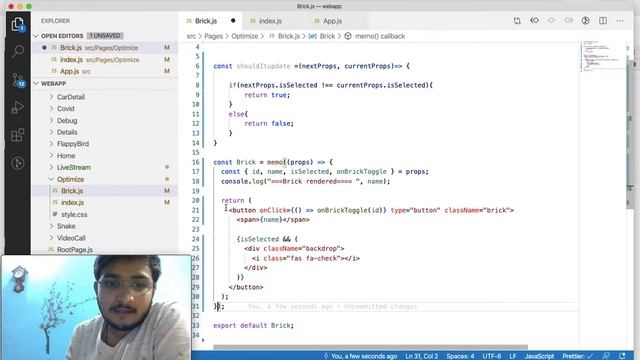Open the GitLens icon in activity bar
Screen dimensions: 640x360
tap(18, 163)
